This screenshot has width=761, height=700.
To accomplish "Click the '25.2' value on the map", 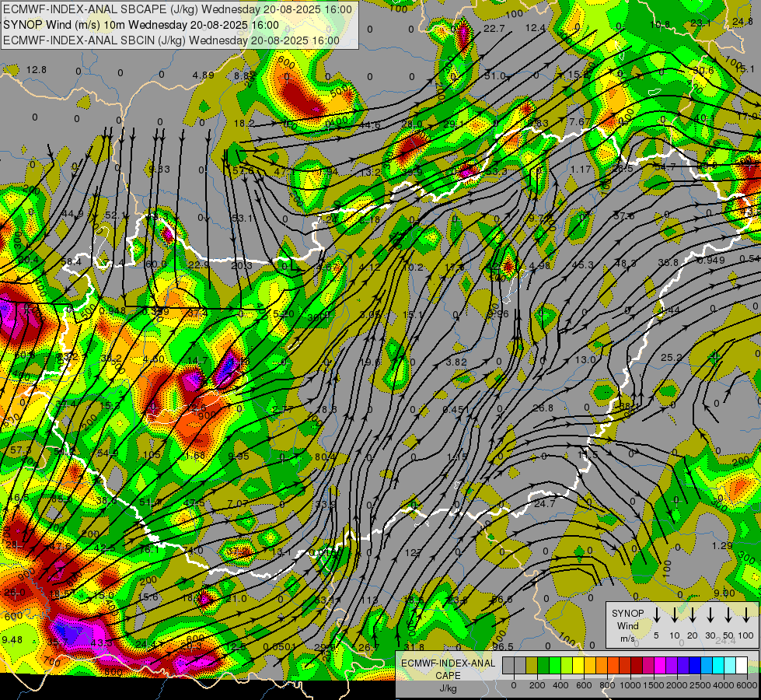I will 671,358.
